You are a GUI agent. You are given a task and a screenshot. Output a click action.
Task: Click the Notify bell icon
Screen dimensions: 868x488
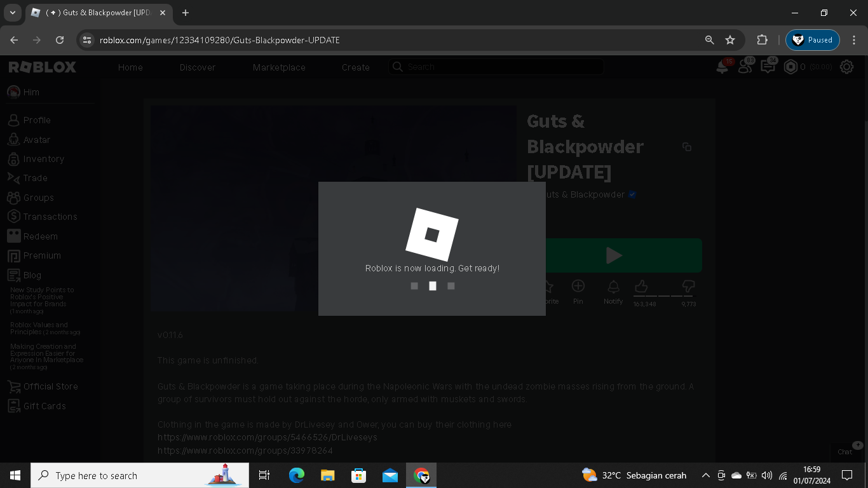click(613, 287)
